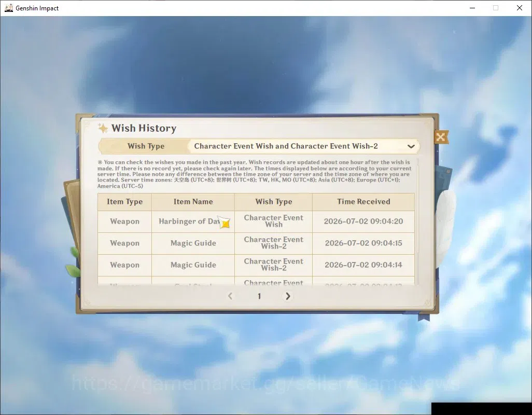Select the Harbinger of Dawn row
The width and height of the screenshot is (532, 415).
click(256, 222)
